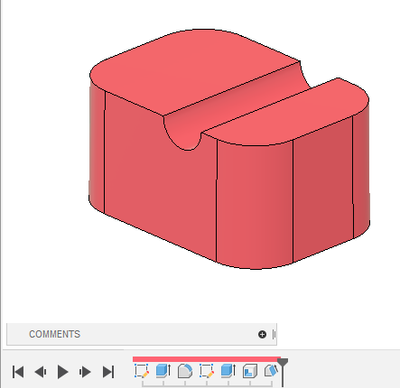Jump to the beginning of the timeline
The height and width of the screenshot is (388, 400).
pyautogui.click(x=18, y=372)
